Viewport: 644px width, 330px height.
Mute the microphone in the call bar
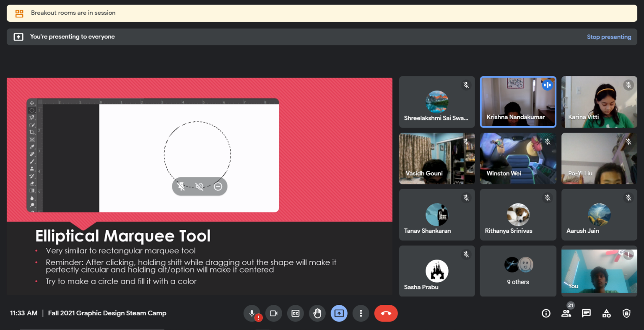[252, 313]
